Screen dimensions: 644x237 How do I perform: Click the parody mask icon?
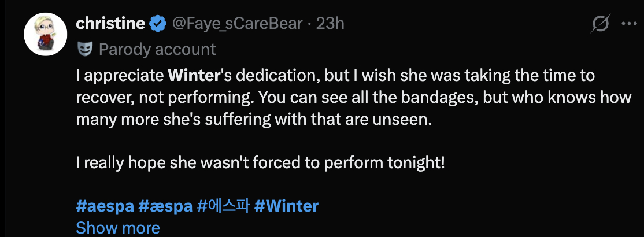(x=84, y=49)
